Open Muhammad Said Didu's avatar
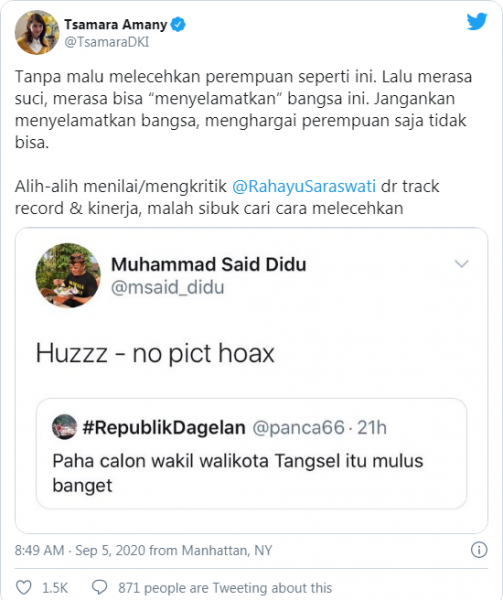Image resolution: width=503 pixels, height=600 pixels. pos(68,275)
